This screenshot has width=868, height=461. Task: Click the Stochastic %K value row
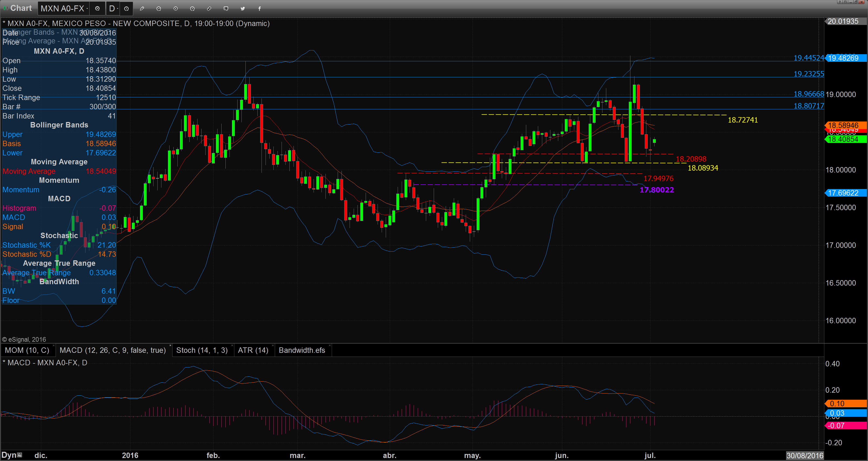(x=59, y=245)
